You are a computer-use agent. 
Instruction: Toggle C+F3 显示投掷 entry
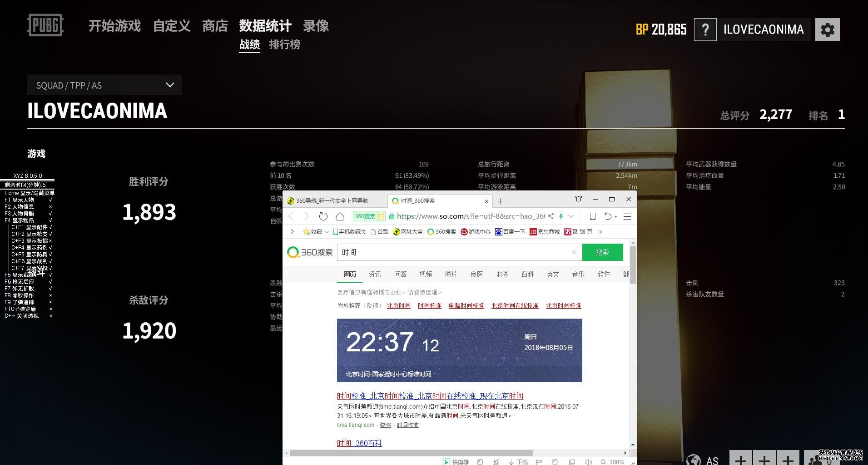pos(31,241)
